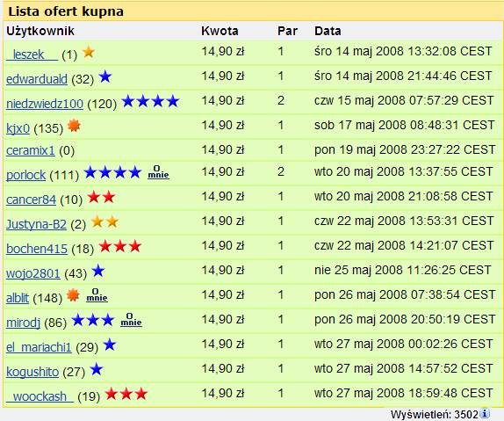Open mirodj's 'O mnie' page icon
The image size is (504, 421).
(131, 320)
